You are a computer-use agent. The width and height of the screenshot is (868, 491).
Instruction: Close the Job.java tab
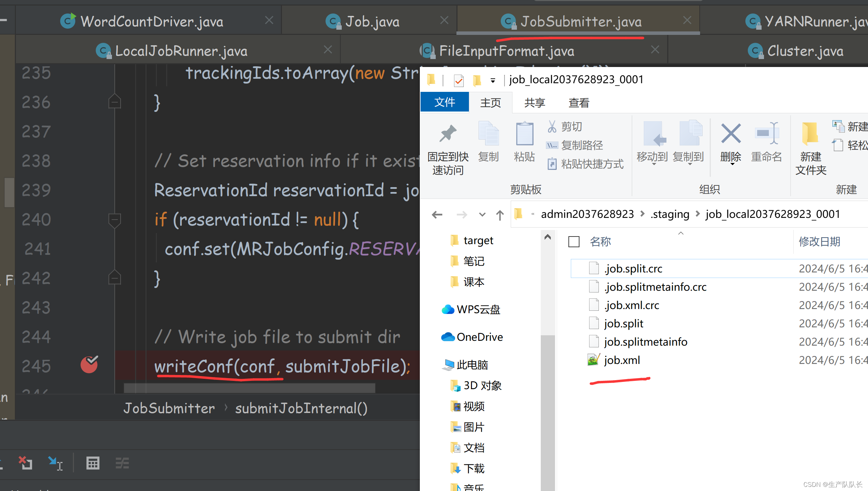(444, 21)
